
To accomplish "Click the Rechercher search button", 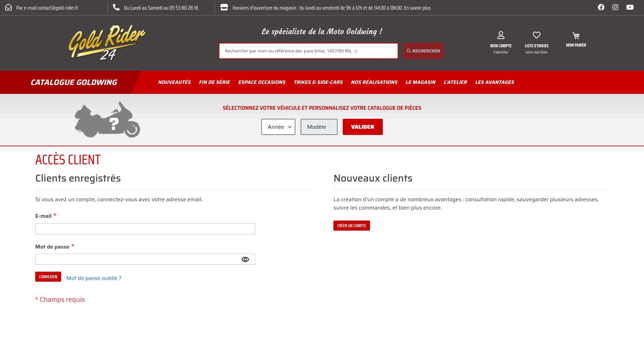I will click(423, 51).
